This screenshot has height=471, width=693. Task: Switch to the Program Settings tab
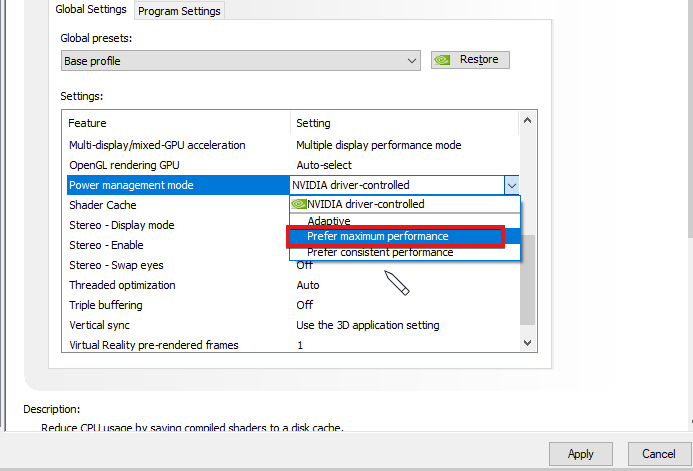[x=179, y=11]
